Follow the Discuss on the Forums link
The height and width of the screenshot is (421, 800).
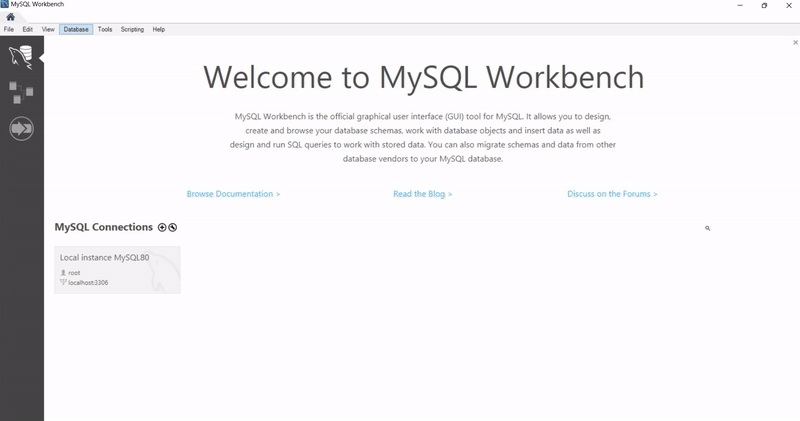click(612, 194)
